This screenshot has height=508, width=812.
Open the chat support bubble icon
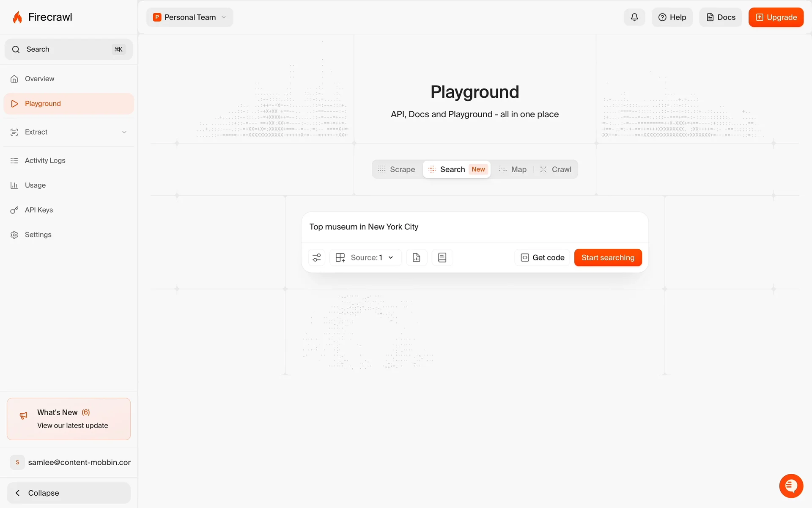click(x=791, y=486)
